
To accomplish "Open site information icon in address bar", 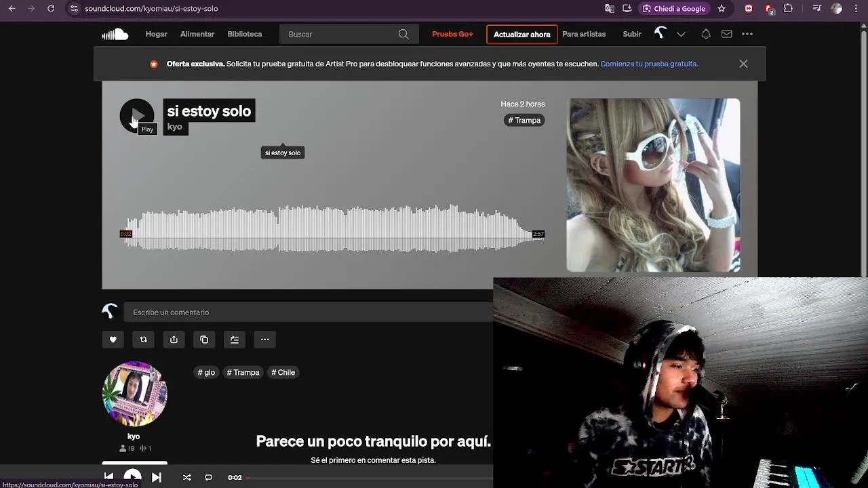I will (x=74, y=9).
